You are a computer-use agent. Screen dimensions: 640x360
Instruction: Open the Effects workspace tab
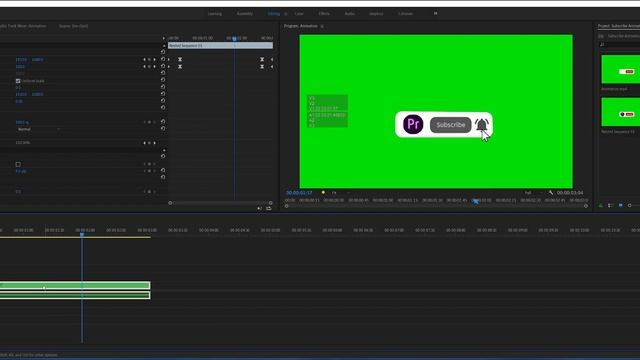click(x=324, y=14)
